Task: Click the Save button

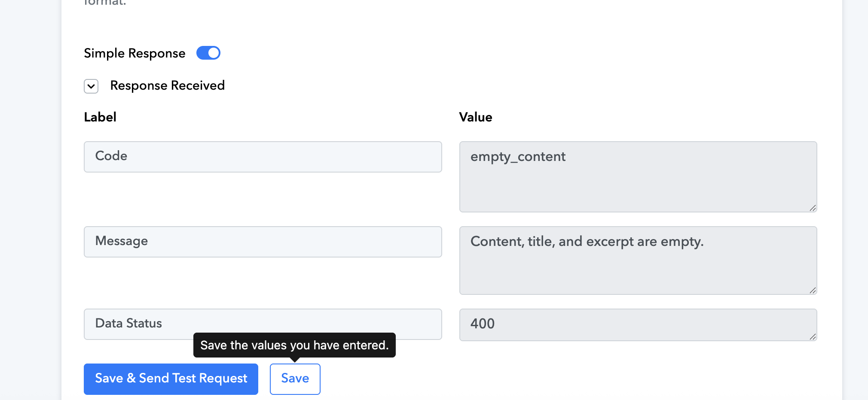Action: [295, 379]
